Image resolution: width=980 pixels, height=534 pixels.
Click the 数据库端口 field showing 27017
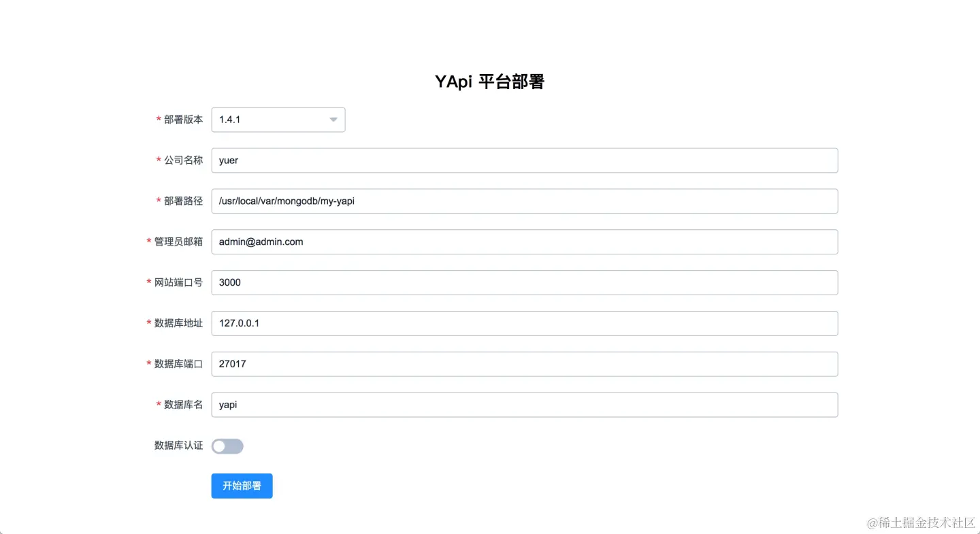point(525,364)
